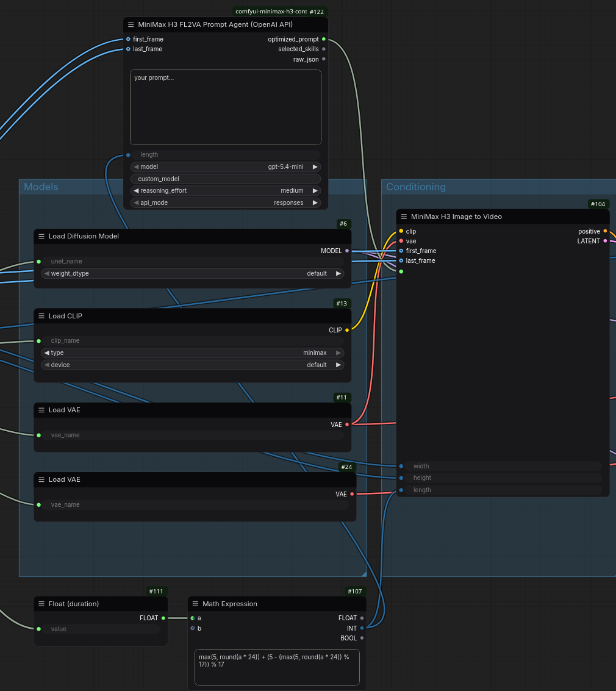
Task: Click the unet_name field
Action: (x=193, y=261)
